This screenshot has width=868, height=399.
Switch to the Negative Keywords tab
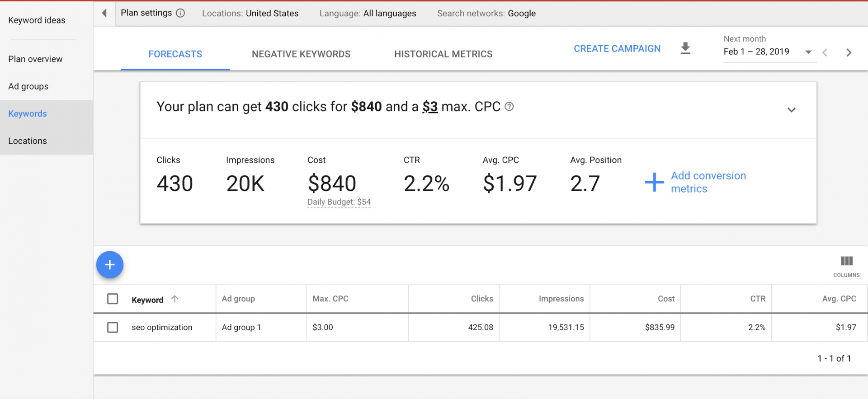[x=301, y=54]
